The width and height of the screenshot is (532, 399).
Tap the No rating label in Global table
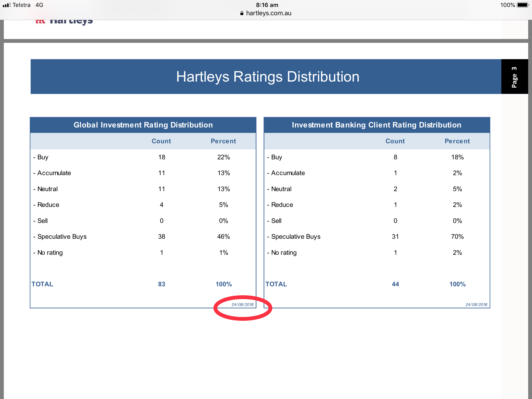pos(50,253)
